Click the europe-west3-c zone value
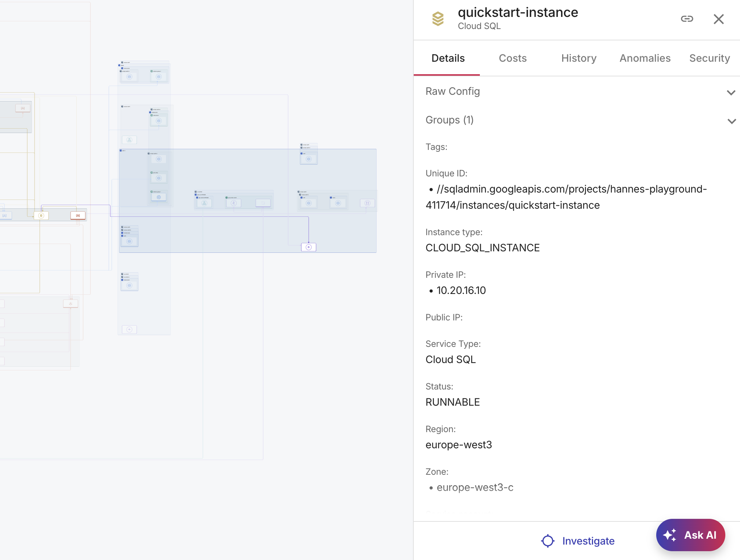This screenshot has height=560, width=740. tap(475, 488)
